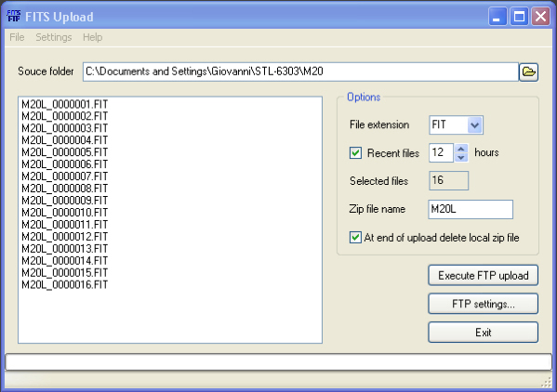Click the recent files hours value field
The width and height of the screenshot is (557, 392).
click(441, 153)
